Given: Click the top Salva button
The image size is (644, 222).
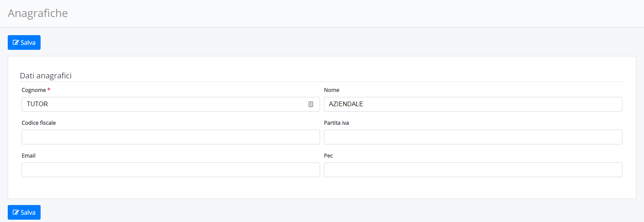Looking at the screenshot, I should [24, 42].
